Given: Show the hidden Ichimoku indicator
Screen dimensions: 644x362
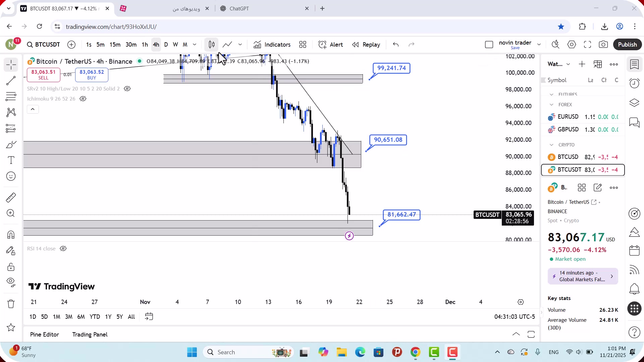Looking at the screenshot, I should click(83, 99).
